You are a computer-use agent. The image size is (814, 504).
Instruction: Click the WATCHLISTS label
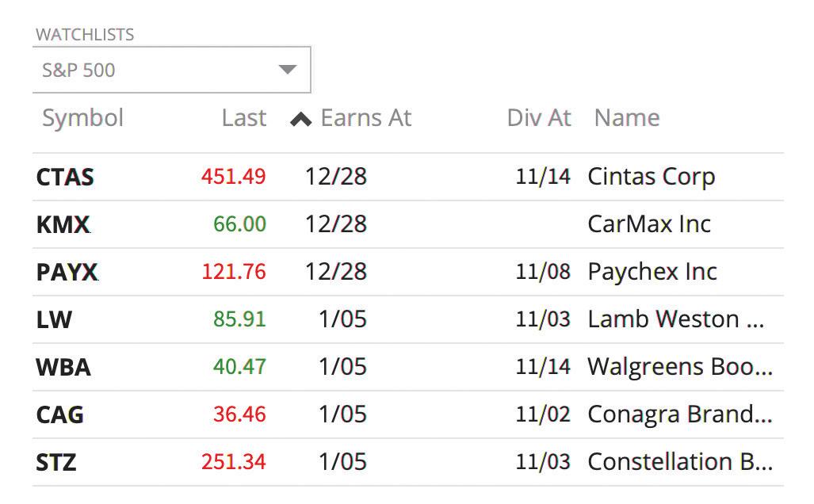point(85,35)
